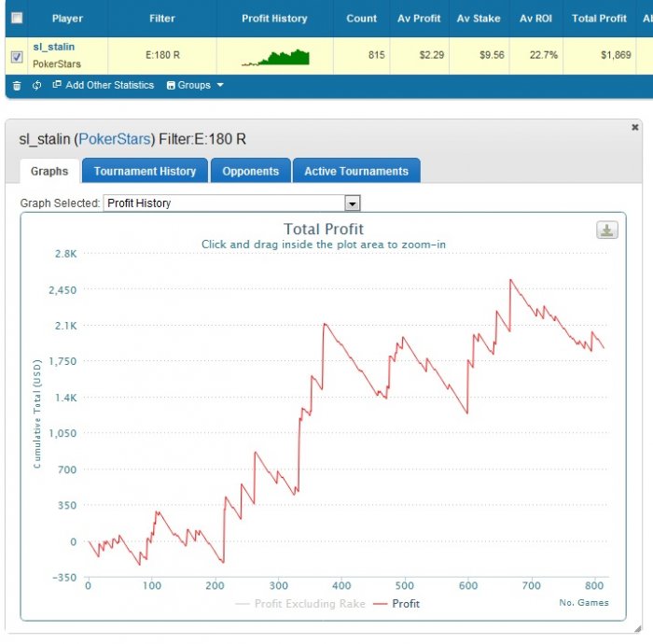The image size is (653, 644).
Task: Click the PokerStars link in panel title
Action: click(x=115, y=139)
